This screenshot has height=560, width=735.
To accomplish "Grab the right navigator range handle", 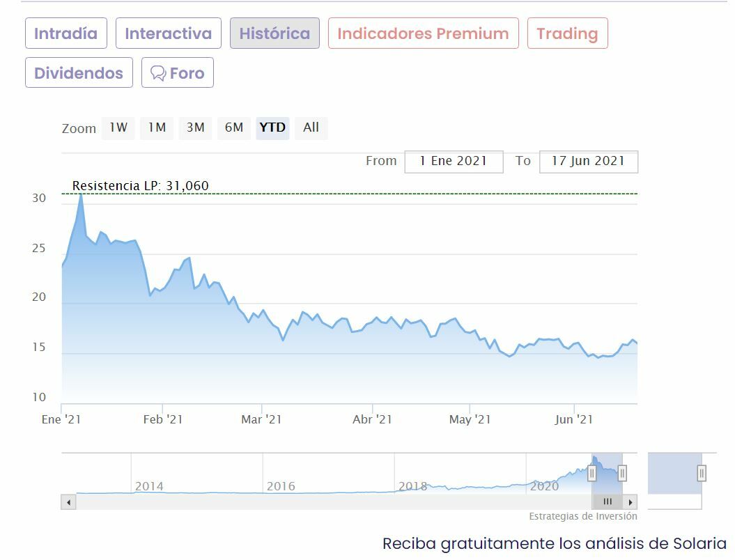I will click(622, 474).
